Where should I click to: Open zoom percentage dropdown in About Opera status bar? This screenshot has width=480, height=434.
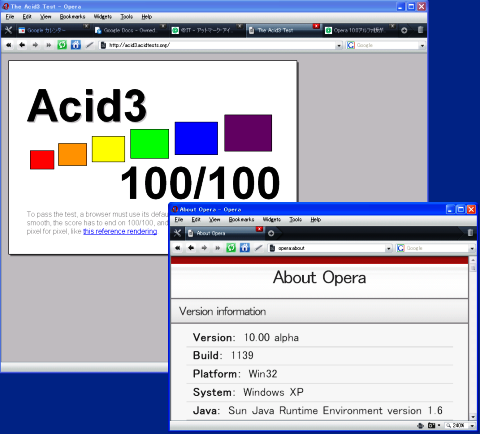tap(472, 426)
